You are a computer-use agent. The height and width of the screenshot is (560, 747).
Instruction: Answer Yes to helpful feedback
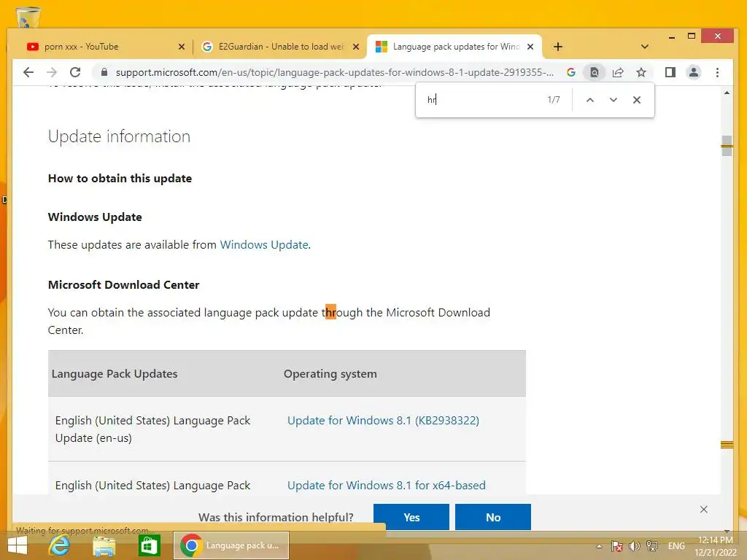click(x=411, y=517)
